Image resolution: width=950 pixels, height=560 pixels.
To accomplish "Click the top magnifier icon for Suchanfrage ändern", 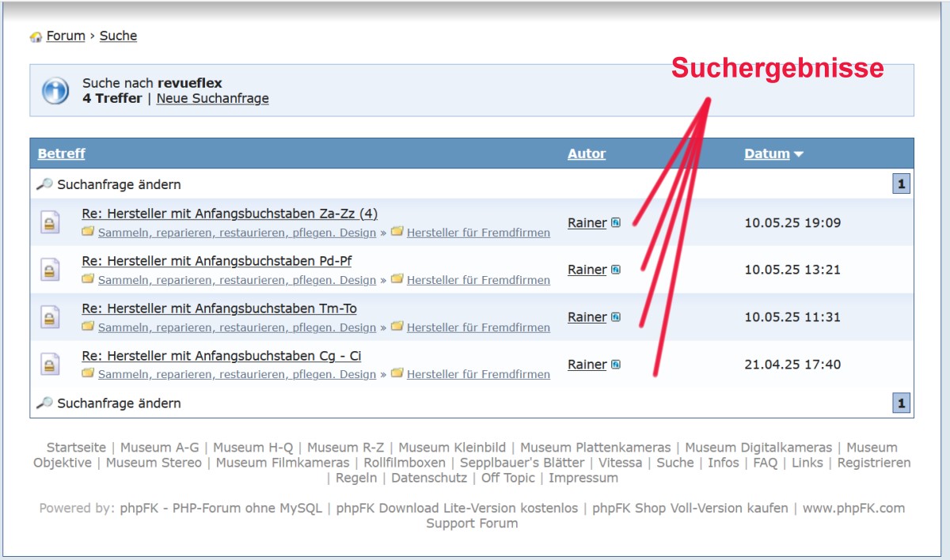I will 45,184.
